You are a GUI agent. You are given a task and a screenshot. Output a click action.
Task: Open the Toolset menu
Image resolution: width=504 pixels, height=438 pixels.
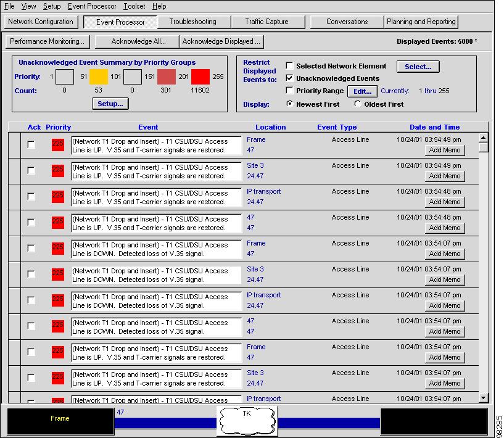click(x=134, y=6)
